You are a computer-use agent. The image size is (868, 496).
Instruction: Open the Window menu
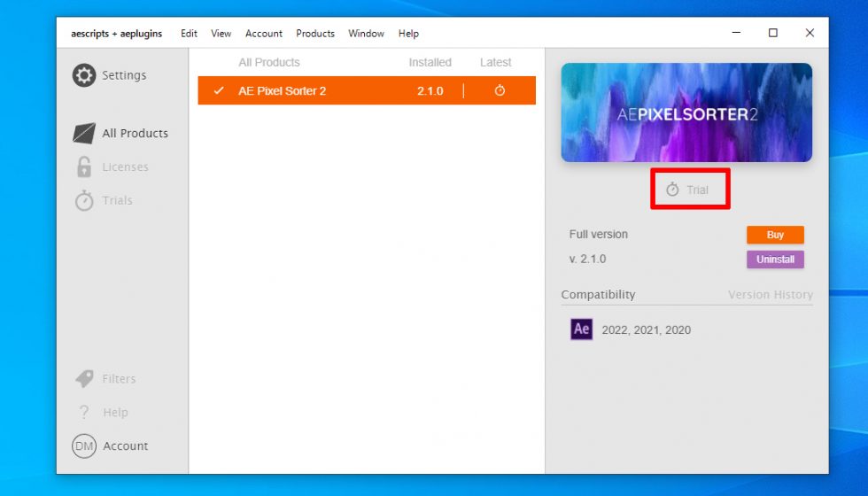pyautogui.click(x=366, y=34)
